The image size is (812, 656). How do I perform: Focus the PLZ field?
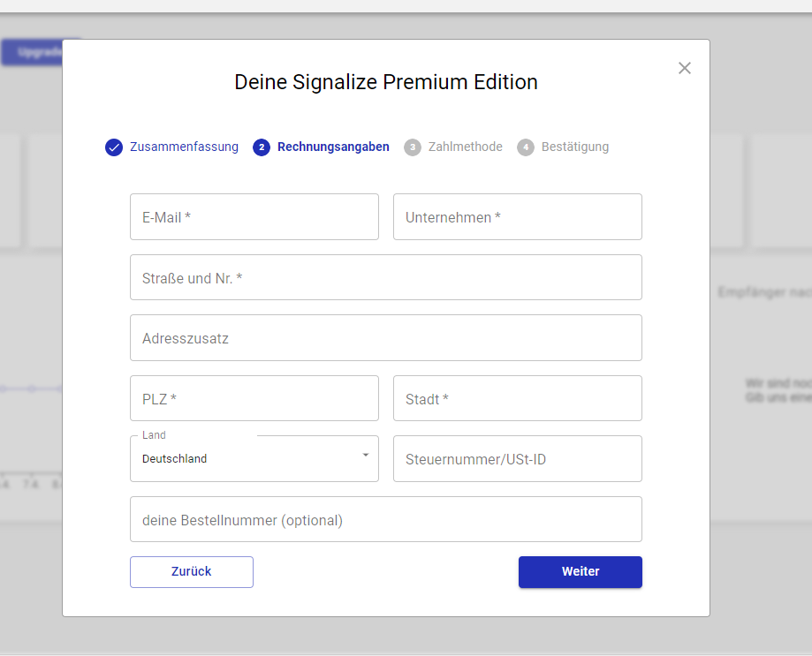[254, 398]
